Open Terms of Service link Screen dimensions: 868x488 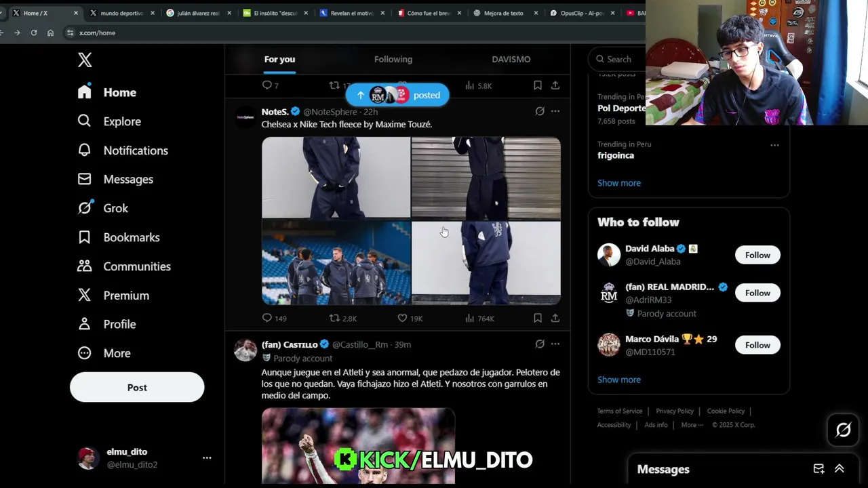point(620,411)
